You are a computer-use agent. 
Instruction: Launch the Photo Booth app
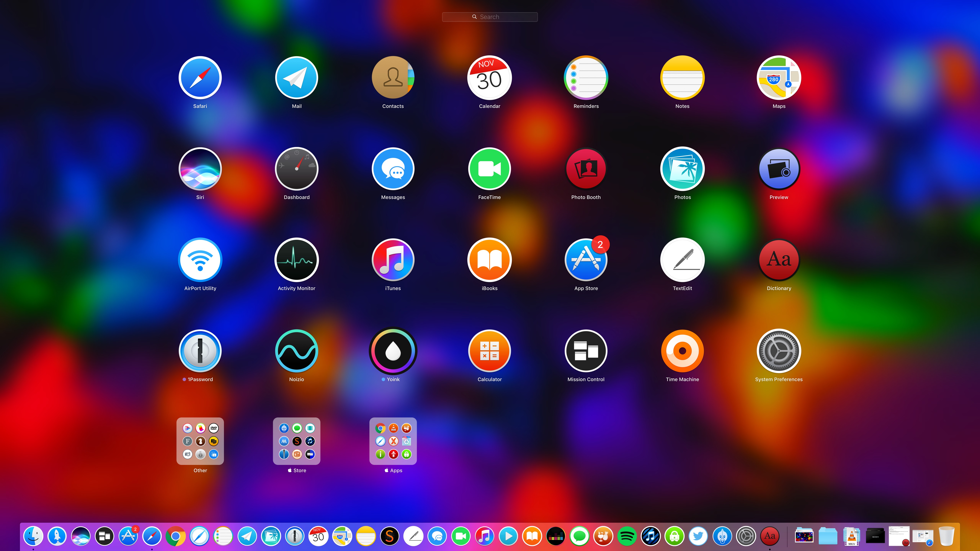pyautogui.click(x=586, y=169)
